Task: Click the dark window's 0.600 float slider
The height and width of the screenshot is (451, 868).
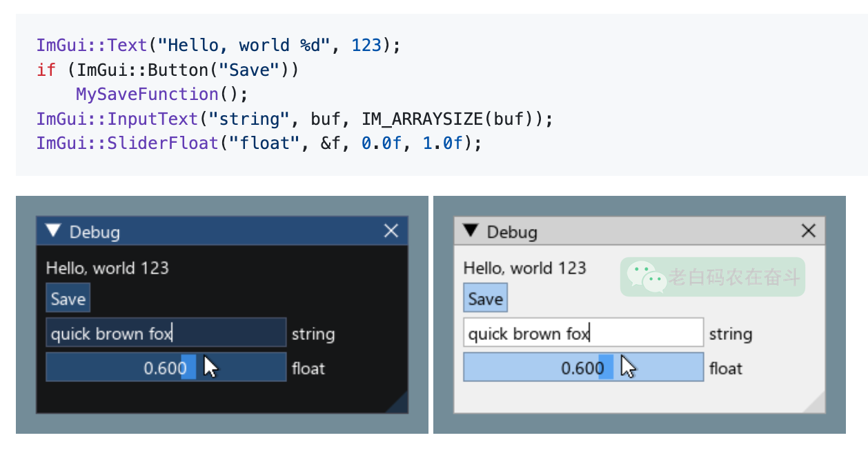Action: click(x=166, y=367)
